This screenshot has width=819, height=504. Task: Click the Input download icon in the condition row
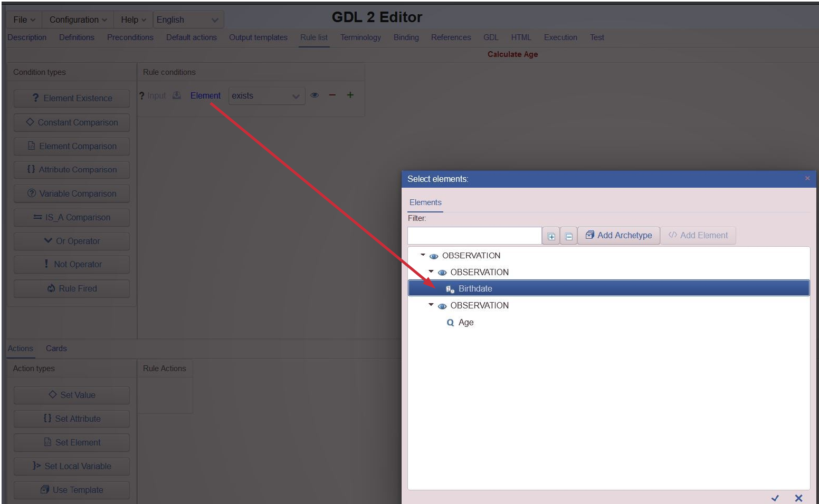click(176, 95)
